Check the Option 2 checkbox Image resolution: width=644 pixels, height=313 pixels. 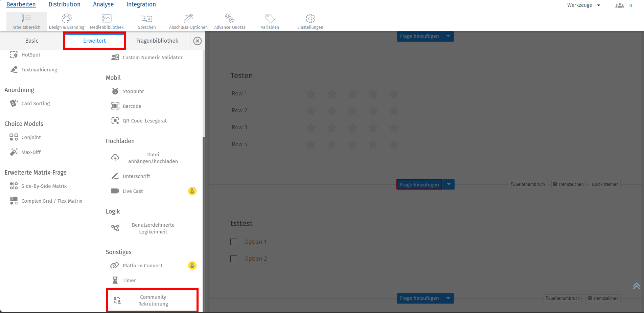click(234, 259)
